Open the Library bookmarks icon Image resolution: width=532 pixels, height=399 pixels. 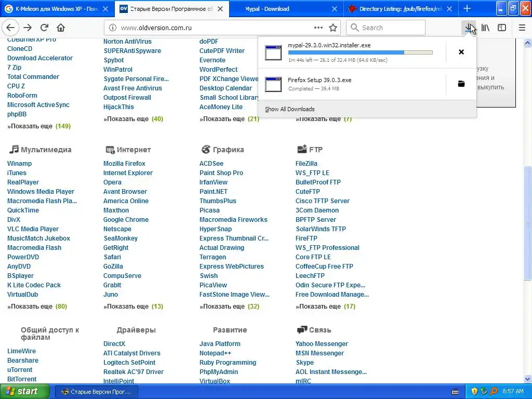coord(485,28)
